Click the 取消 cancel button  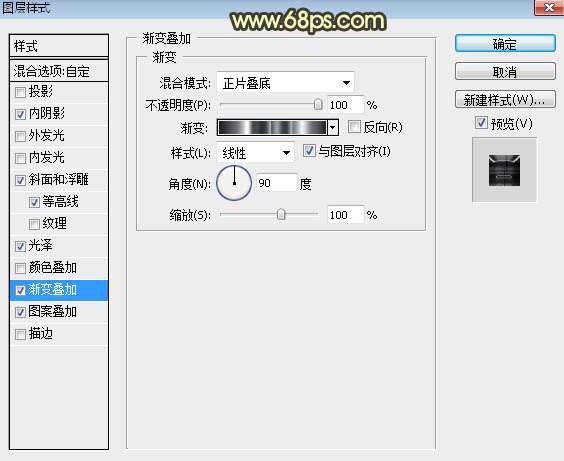pos(505,72)
